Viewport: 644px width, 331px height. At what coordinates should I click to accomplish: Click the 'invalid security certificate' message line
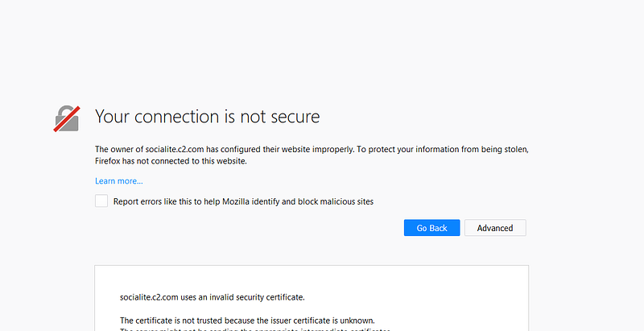click(213, 297)
